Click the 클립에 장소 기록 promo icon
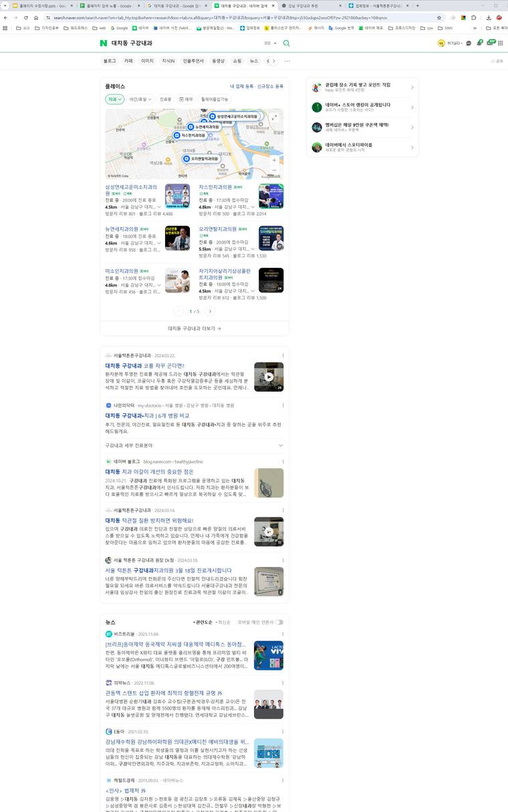The image size is (508, 812). tap(317, 87)
